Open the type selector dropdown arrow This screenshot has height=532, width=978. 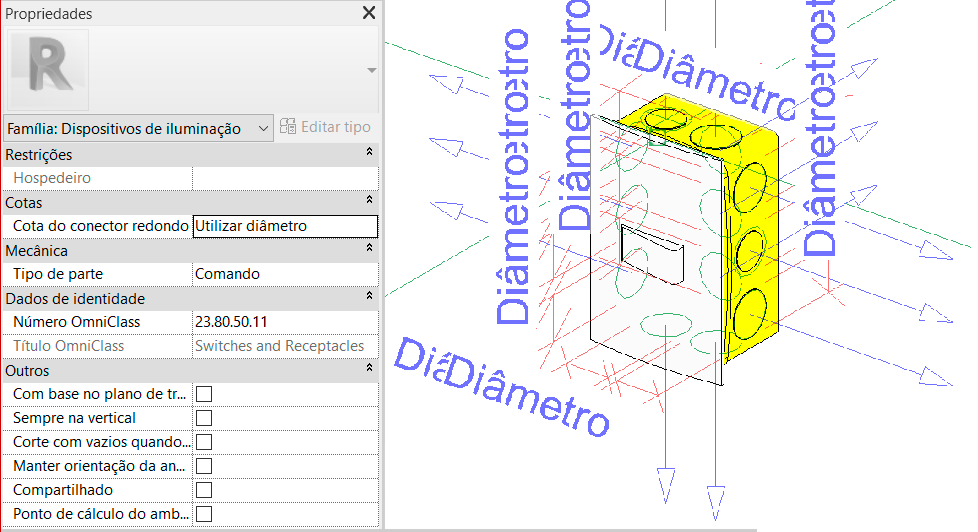372,70
